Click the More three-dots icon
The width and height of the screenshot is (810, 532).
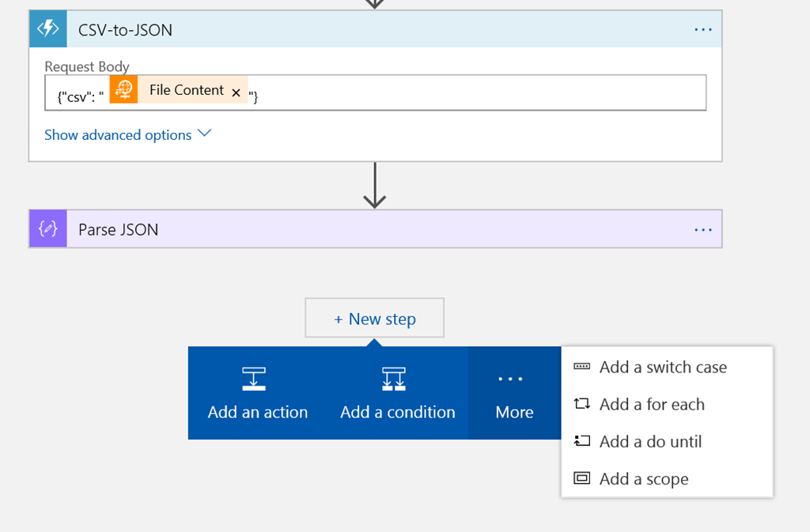point(510,379)
